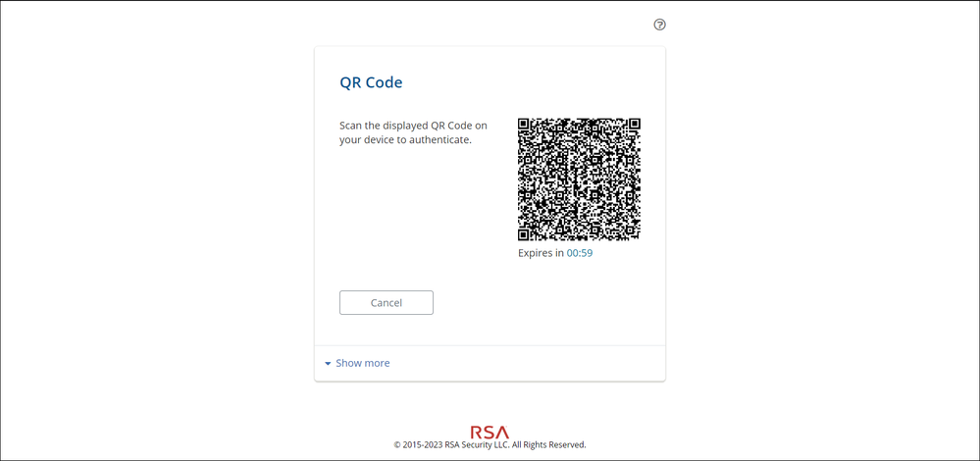Cancel the QR code authentication
This screenshot has height=461, width=980.
387,302
